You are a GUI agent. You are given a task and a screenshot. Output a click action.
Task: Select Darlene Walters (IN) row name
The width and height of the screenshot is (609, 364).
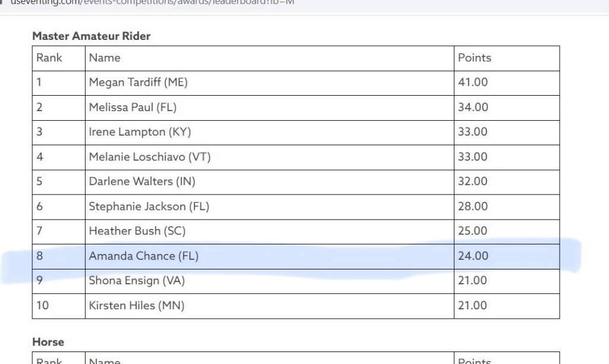point(142,181)
